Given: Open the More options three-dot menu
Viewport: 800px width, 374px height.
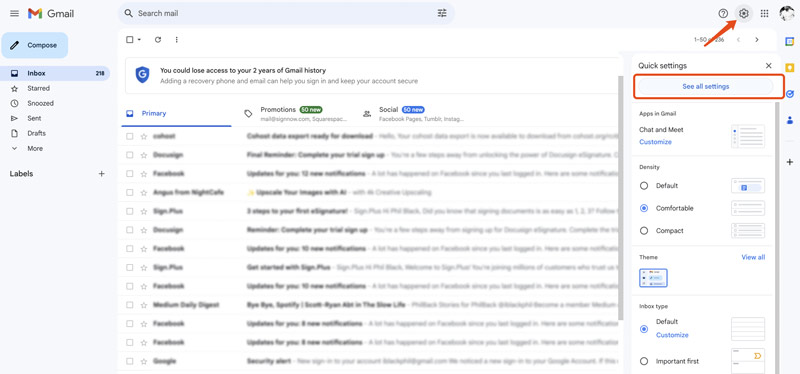Looking at the screenshot, I should click(177, 39).
